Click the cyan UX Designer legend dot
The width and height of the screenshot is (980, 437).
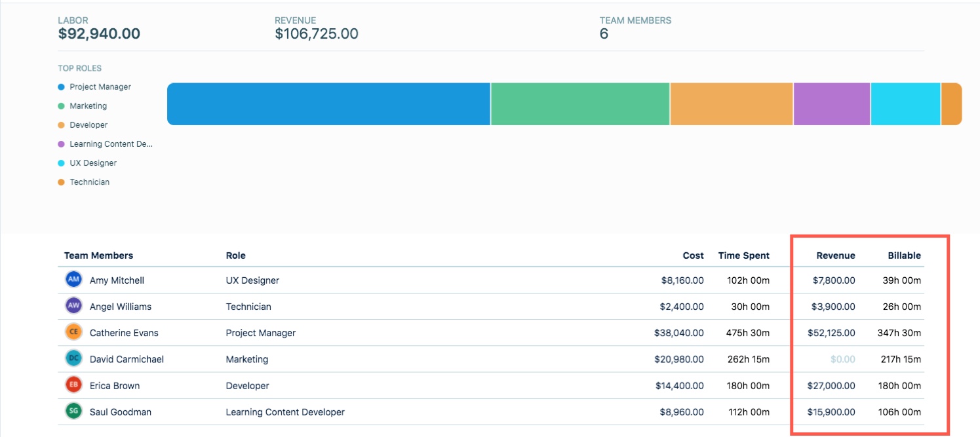point(61,162)
